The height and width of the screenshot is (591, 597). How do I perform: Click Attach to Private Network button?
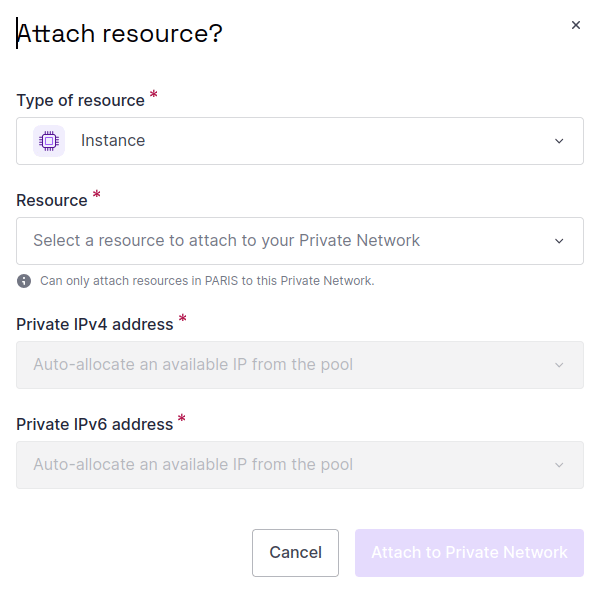pyautogui.click(x=469, y=553)
